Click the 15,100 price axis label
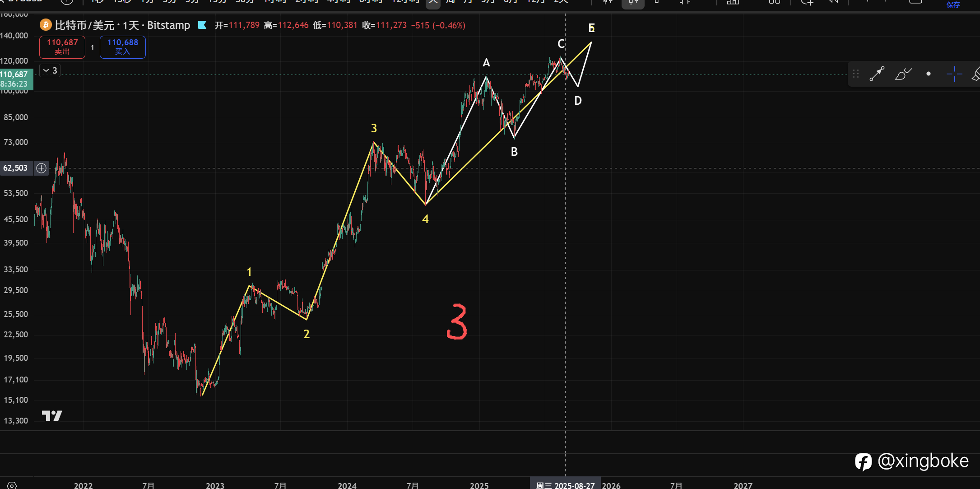 pyautogui.click(x=16, y=400)
